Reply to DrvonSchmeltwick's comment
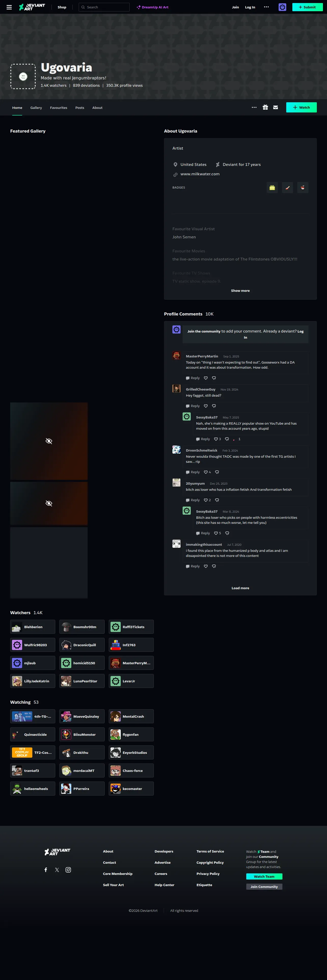Viewport: 327px width, 980px height. tap(193, 472)
